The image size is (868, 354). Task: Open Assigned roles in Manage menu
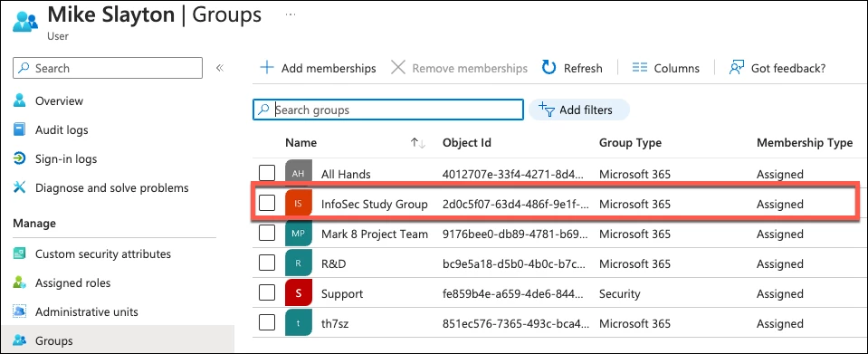click(73, 283)
